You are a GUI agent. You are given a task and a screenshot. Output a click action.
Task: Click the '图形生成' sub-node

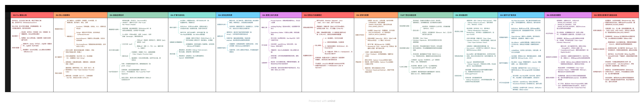125,56
